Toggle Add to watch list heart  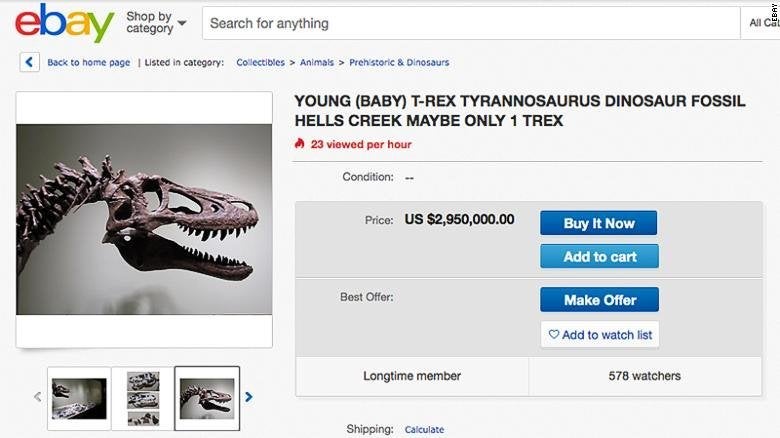pyautogui.click(x=553, y=335)
